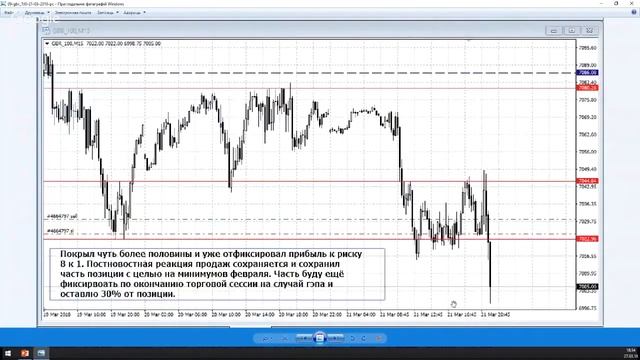The image size is (640, 360).
Task: Click the '20 Mar 14:00' time label
Action: point(260,315)
